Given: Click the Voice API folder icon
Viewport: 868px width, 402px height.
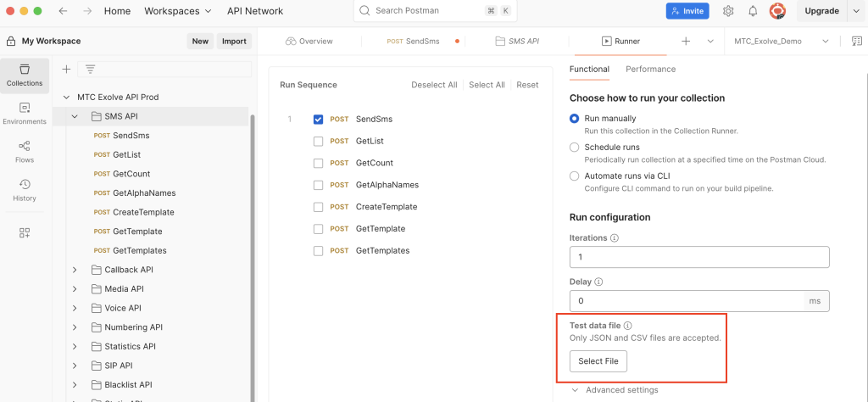Looking at the screenshot, I should point(95,308).
